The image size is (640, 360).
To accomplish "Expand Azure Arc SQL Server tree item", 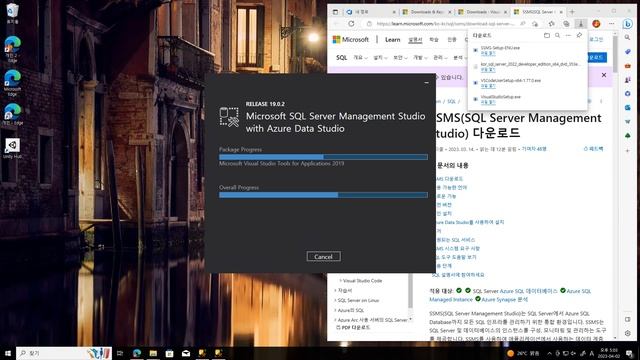I will pyautogui.click(x=371, y=320).
